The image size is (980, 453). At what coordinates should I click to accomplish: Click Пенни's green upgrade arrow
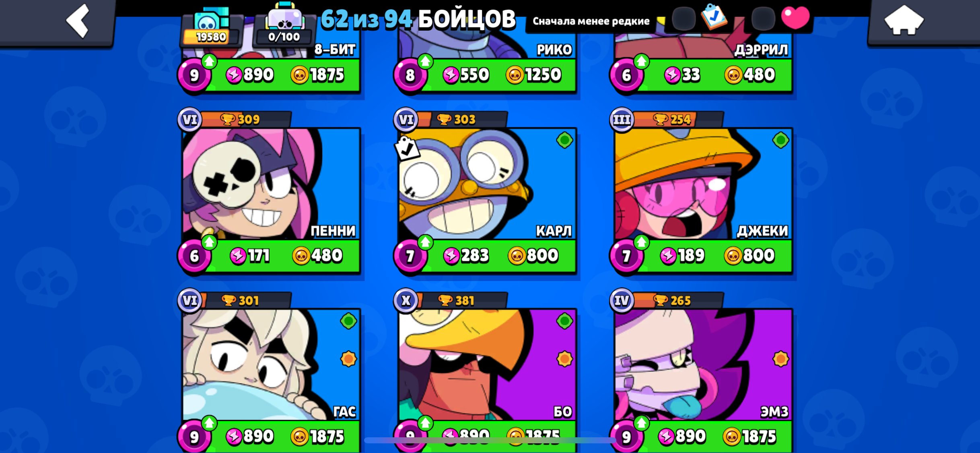(x=209, y=242)
